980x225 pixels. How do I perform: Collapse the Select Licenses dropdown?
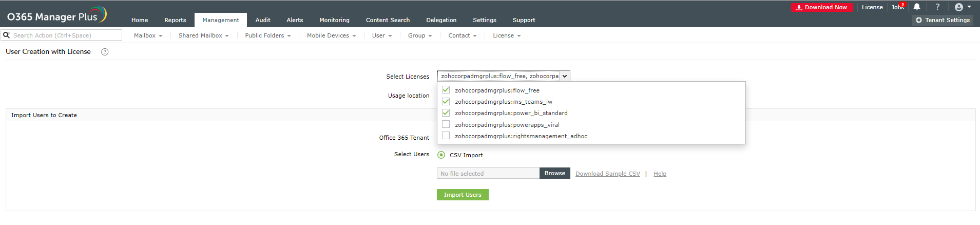point(564,76)
